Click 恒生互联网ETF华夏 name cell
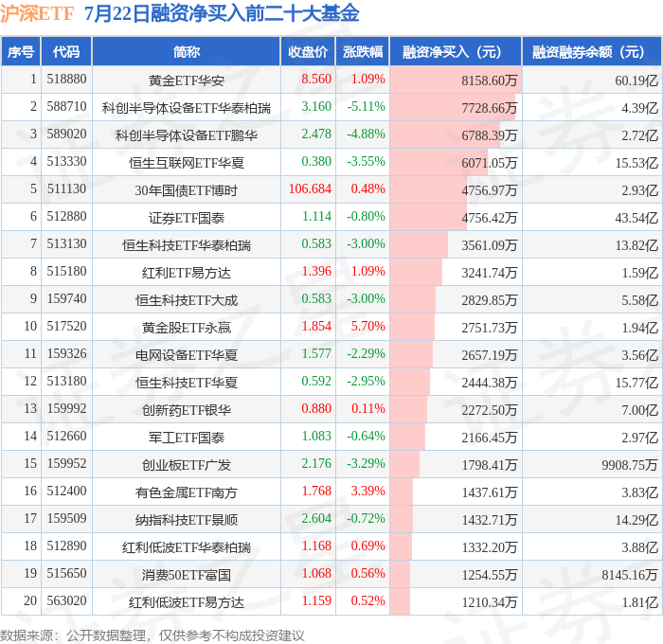This screenshot has height=644, width=663. [x=186, y=163]
